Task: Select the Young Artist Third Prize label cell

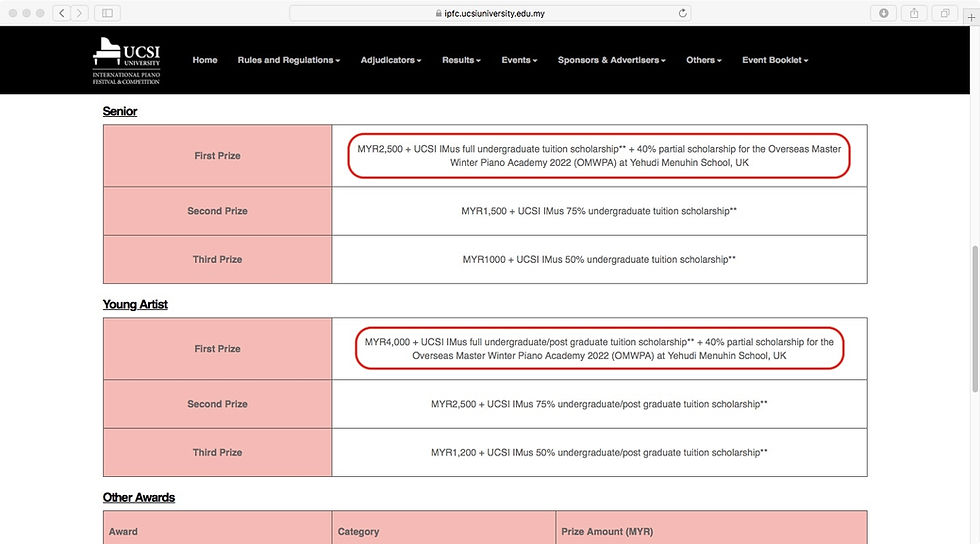Action: [218, 453]
